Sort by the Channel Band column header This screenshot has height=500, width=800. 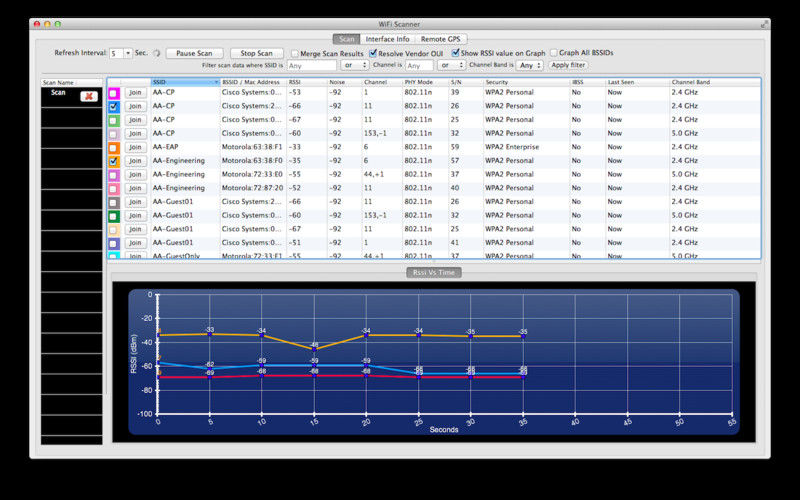tap(715, 82)
